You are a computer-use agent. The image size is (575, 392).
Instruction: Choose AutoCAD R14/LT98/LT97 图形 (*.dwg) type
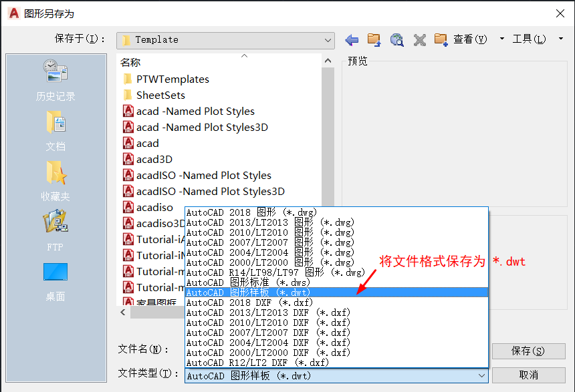tap(336, 272)
